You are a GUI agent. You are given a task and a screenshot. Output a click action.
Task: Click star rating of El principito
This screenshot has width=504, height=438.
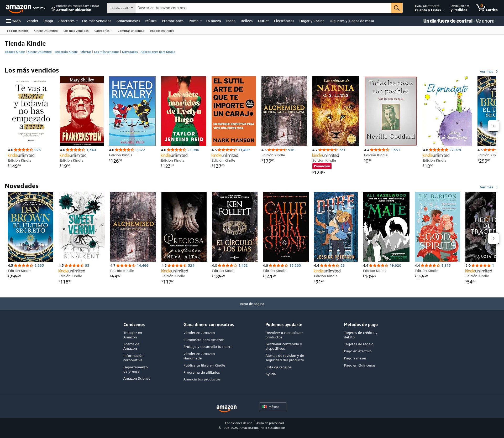[x=438, y=150]
